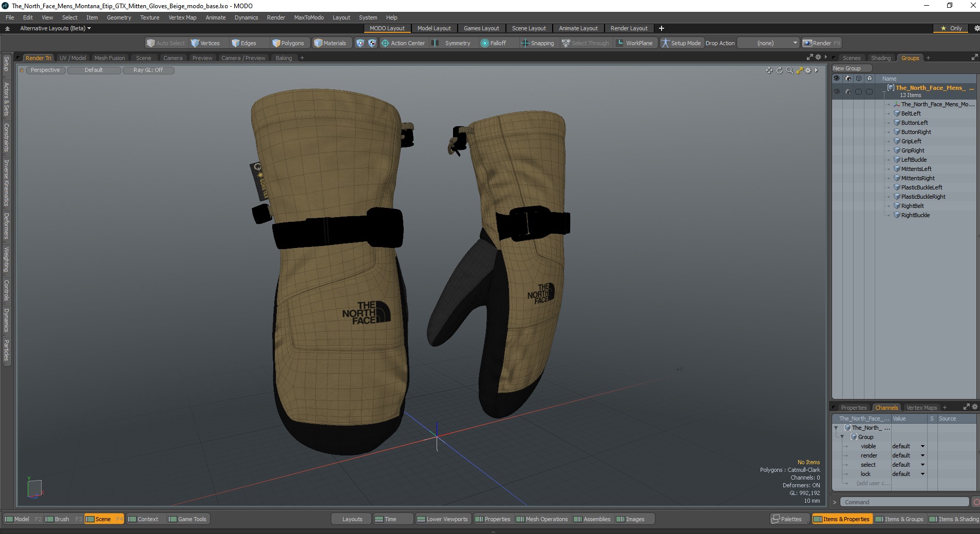Toggle Ray GL: Off button
Viewport: 980px width, 534px height.
[148, 70]
